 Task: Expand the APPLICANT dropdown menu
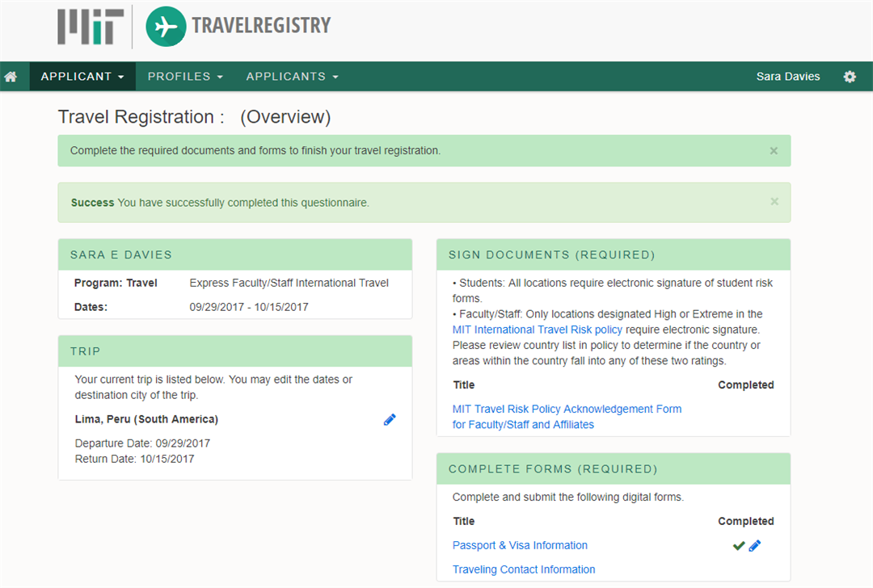point(82,77)
